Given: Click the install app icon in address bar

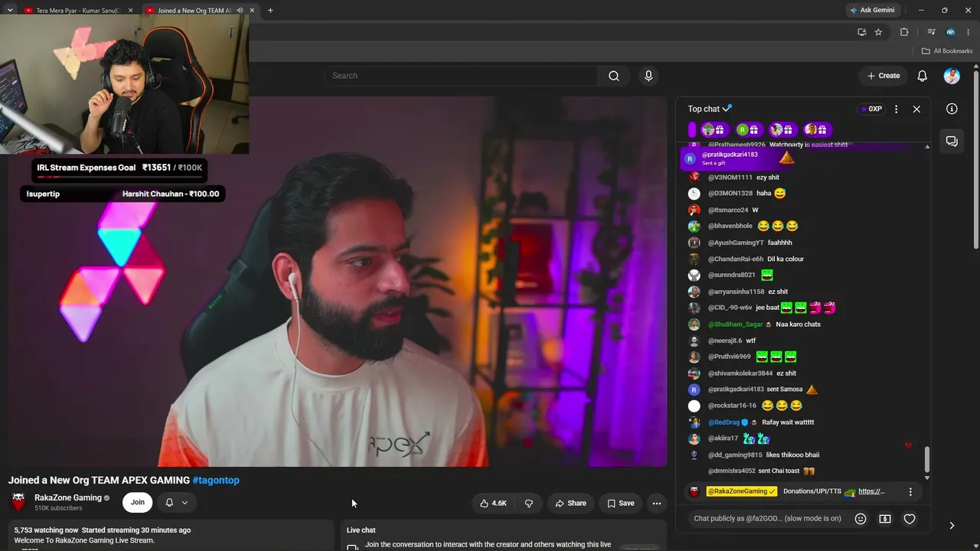Looking at the screenshot, I should pos(861,32).
